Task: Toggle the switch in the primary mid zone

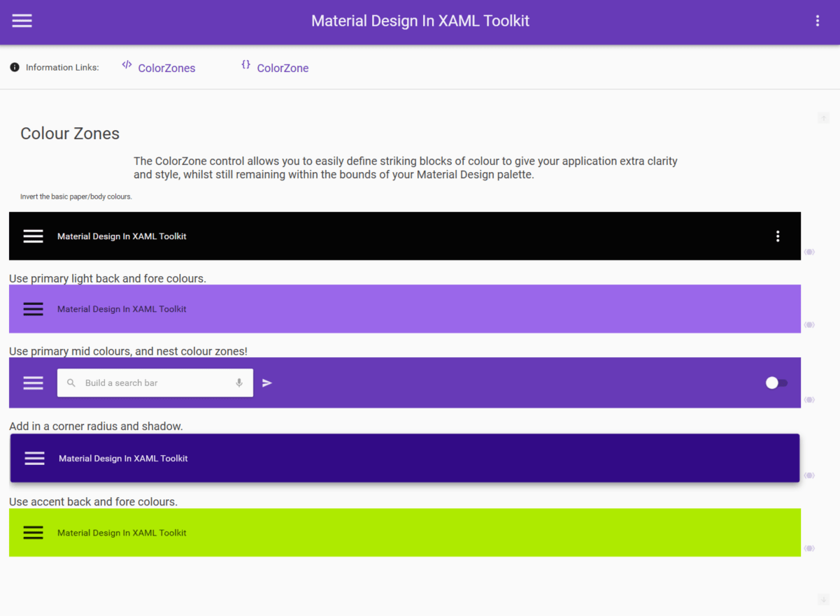Action: coord(776,383)
